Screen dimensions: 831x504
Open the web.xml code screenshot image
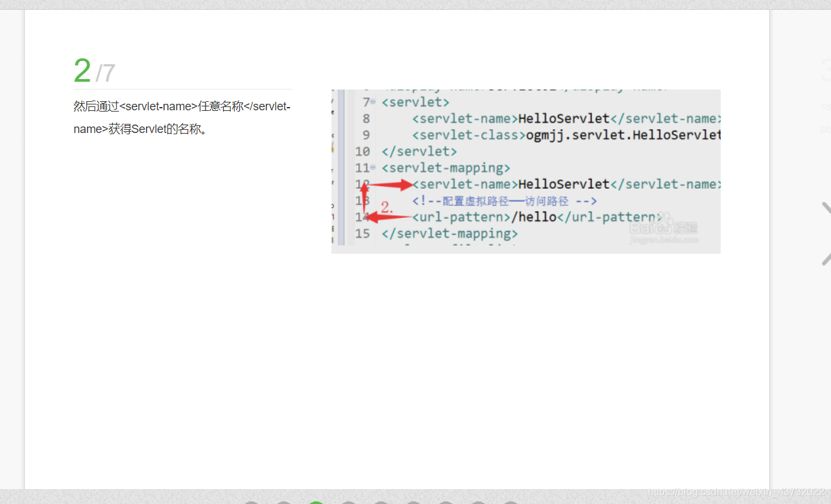(526, 171)
